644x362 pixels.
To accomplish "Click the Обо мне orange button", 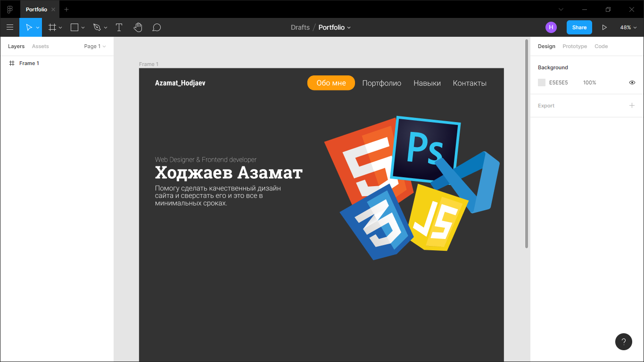I will click(331, 83).
